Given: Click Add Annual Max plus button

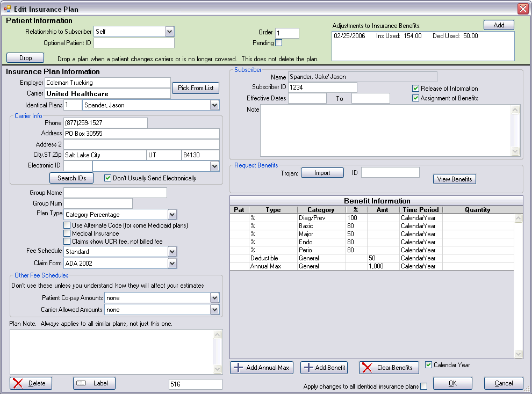Looking at the screenshot, I should (261, 368).
